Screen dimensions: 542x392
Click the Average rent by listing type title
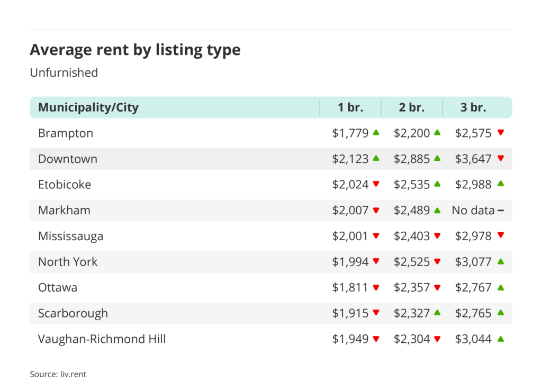point(135,50)
